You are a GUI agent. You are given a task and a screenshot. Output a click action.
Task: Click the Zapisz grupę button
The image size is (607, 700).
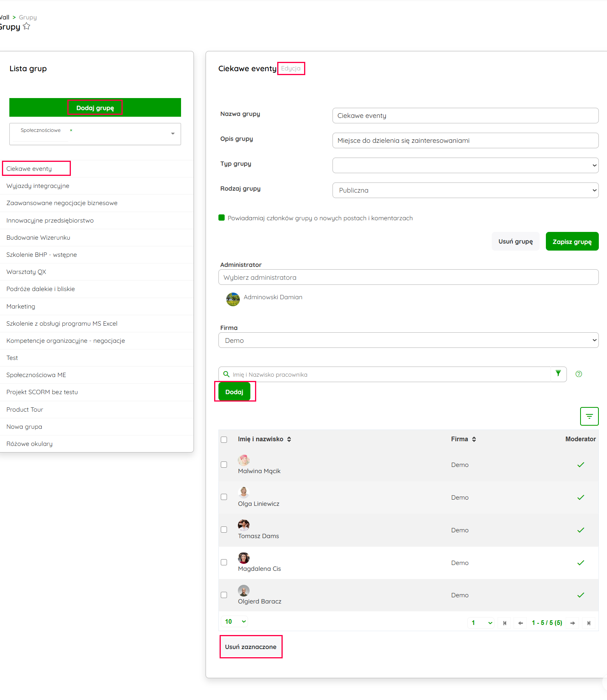[x=572, y=242]
